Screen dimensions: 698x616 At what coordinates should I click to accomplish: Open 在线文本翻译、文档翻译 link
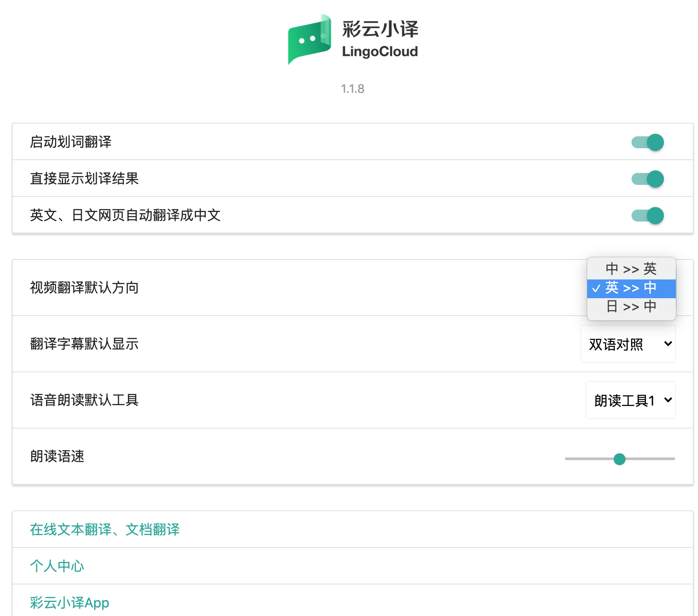(105, 530)
